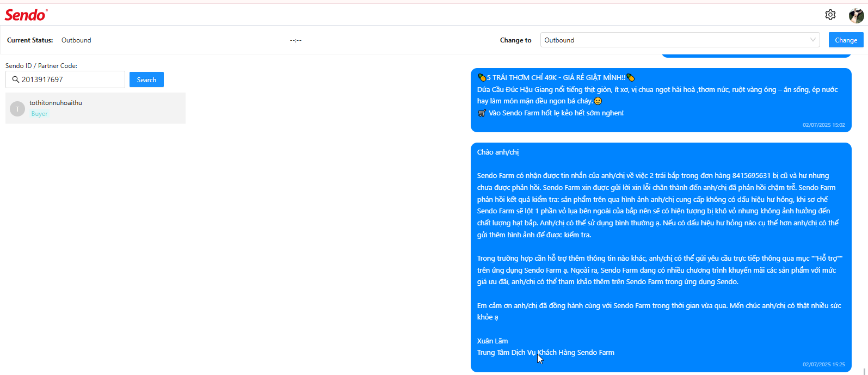Click the --:-- timer text
The width and height of the screenshot is (868, 375).
tap(296, 40)
